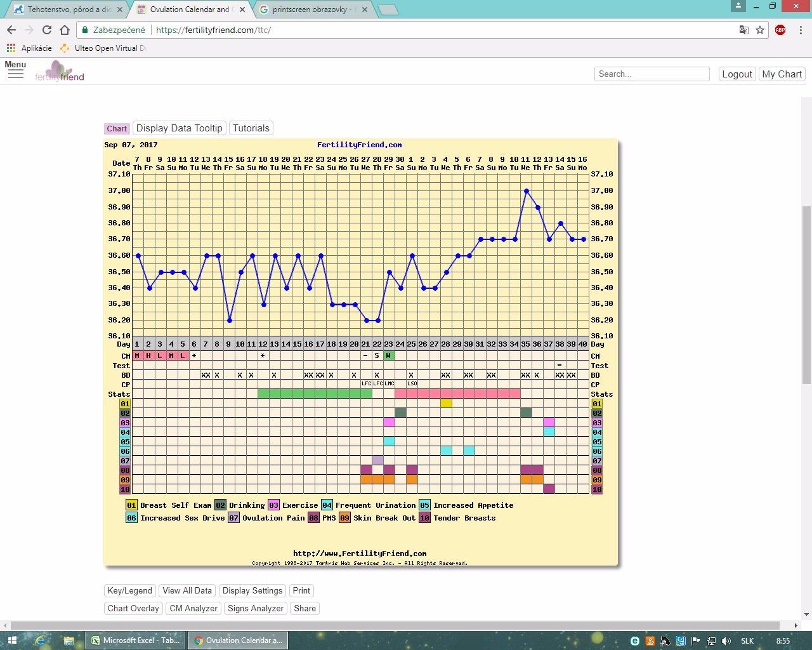The width and height of the screenshot is (812, 650).
Task: Click the browser reload icon
Action: [x=46, y=30]
